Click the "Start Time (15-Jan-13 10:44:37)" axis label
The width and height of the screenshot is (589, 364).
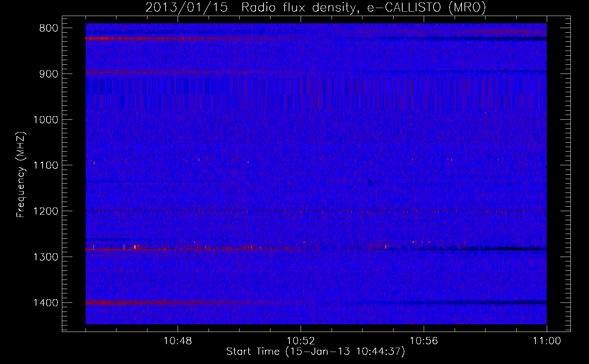click(x=316, y=352)
